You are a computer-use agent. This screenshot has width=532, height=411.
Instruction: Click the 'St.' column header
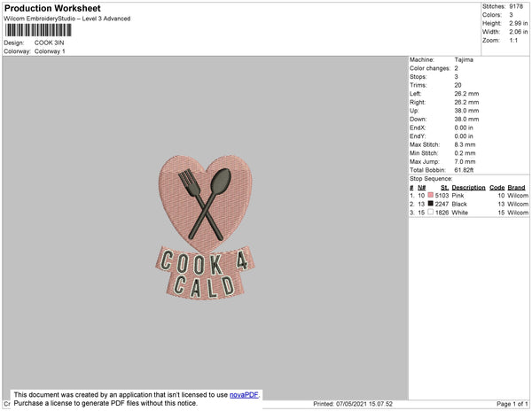click(444, 188)
